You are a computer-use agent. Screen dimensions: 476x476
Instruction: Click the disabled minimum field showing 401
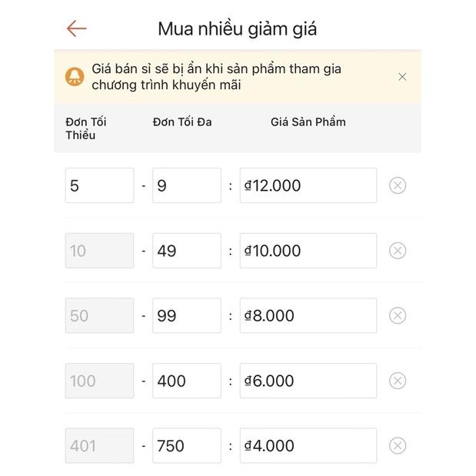click(x=99, y=445)
